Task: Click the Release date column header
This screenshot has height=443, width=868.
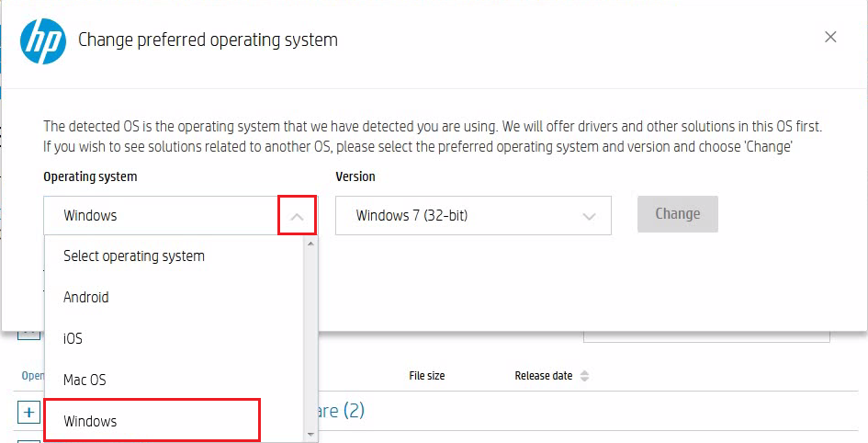Action: tap(544, 376)
